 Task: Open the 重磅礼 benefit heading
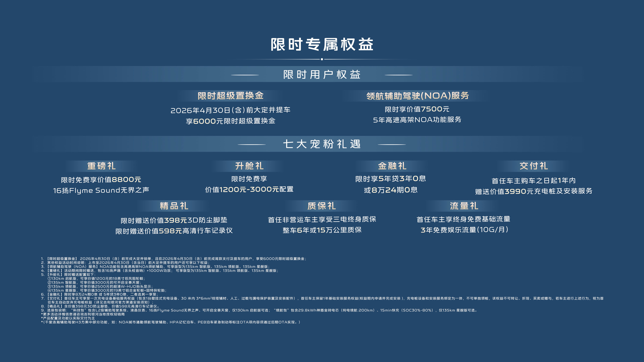point(101,166)
